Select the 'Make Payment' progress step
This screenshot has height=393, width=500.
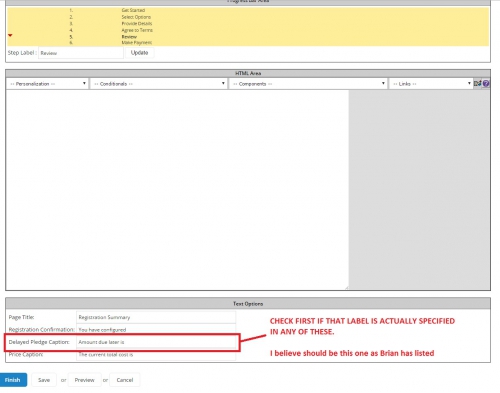tap(137, 43)
